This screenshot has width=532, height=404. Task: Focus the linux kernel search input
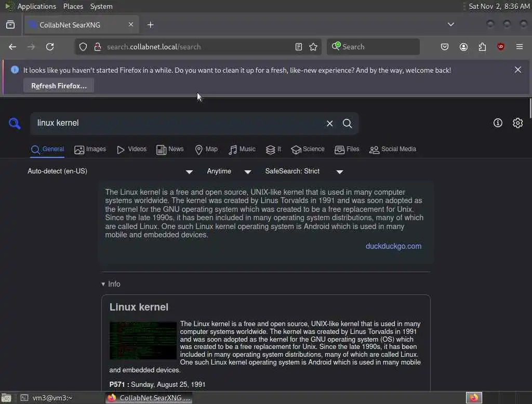click(x=178, y=123)
